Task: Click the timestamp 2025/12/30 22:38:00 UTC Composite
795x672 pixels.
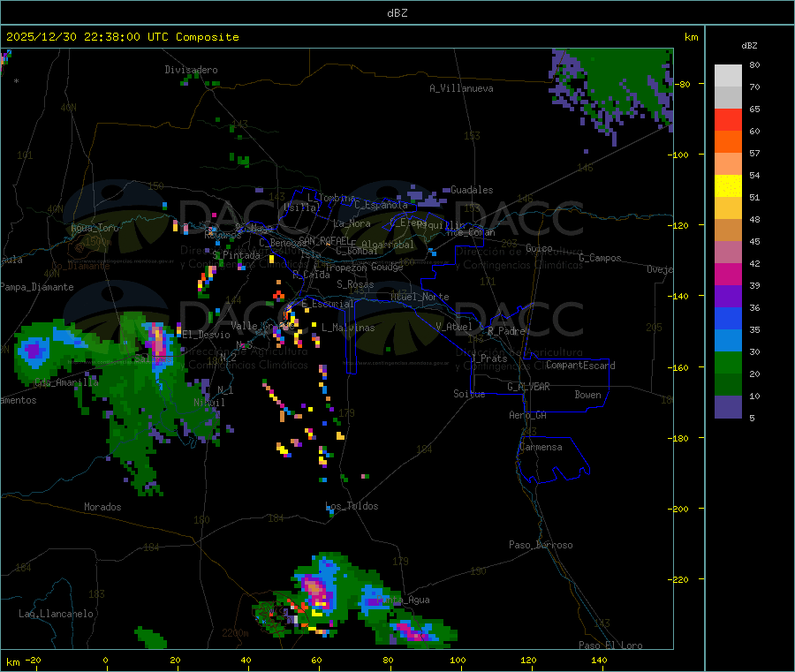Action: tap(122, 37)
